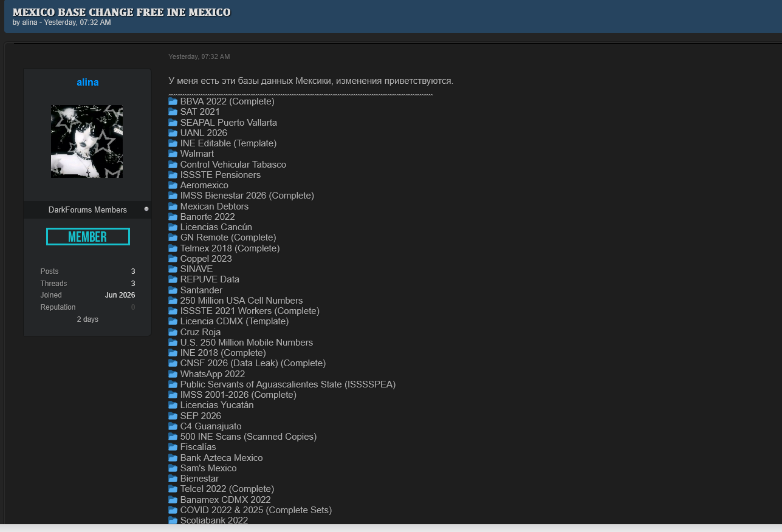Click folder icon beside Coppel 2023

[173, 258]
